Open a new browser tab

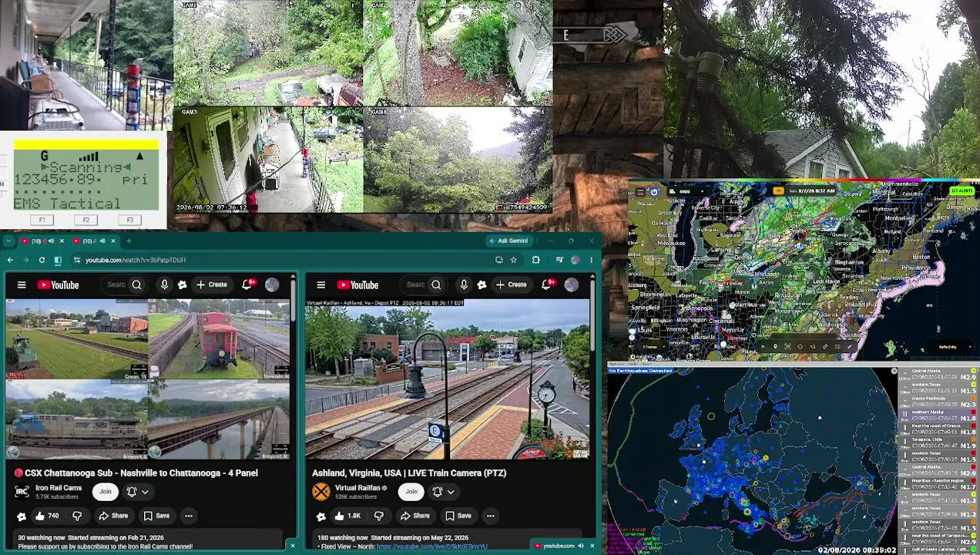(129, 241)
